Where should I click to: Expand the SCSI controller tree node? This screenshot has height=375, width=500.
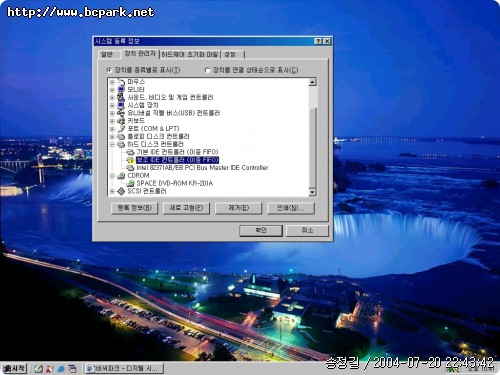click(112, 191)
